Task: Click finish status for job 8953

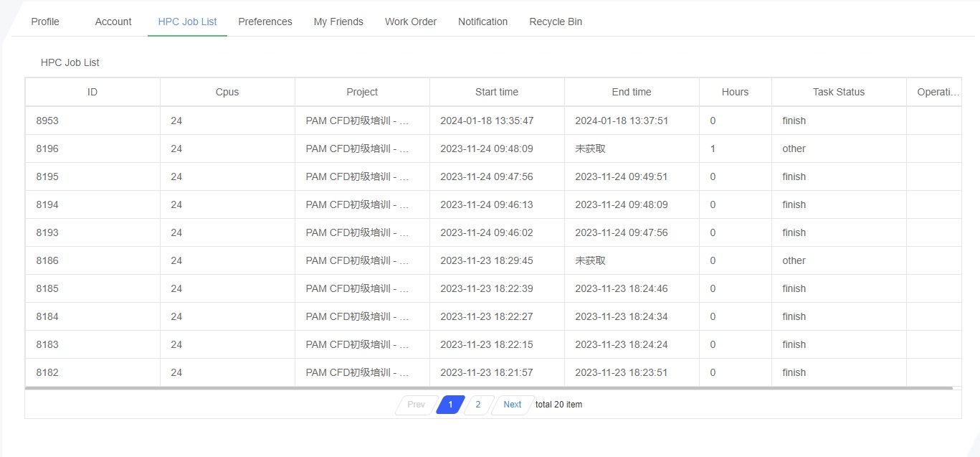Action: coord(794,121)
